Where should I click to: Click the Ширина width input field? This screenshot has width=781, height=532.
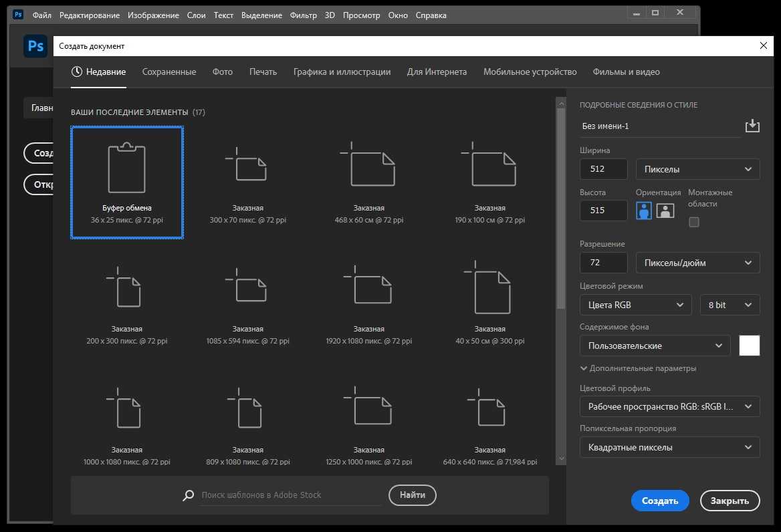[604, 169]
